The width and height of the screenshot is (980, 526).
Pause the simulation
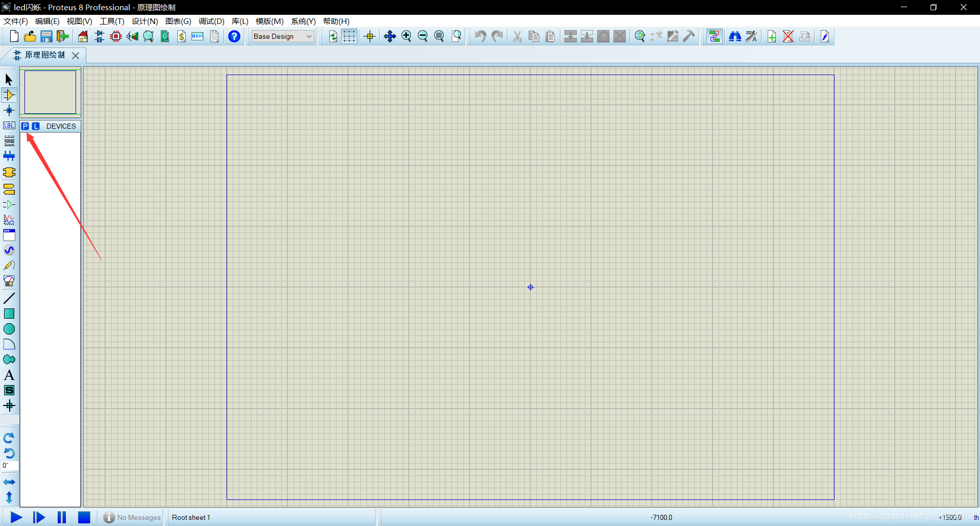pyautogui.click(x=61, y=517)
